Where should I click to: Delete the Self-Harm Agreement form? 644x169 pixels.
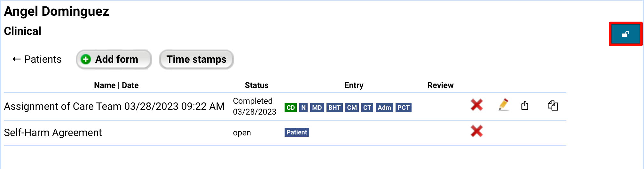[476, 131]
